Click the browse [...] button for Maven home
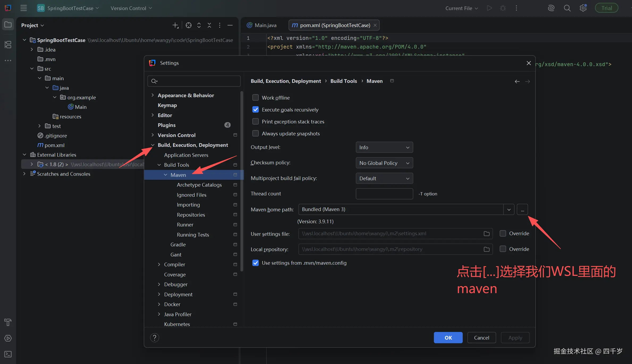 tap(522, 209)
